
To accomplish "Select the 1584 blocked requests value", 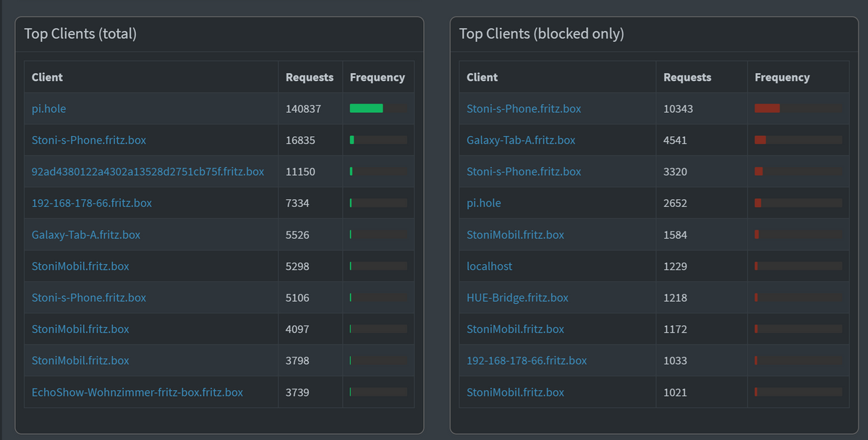I will pyautogui.click(x=675, y=234).
